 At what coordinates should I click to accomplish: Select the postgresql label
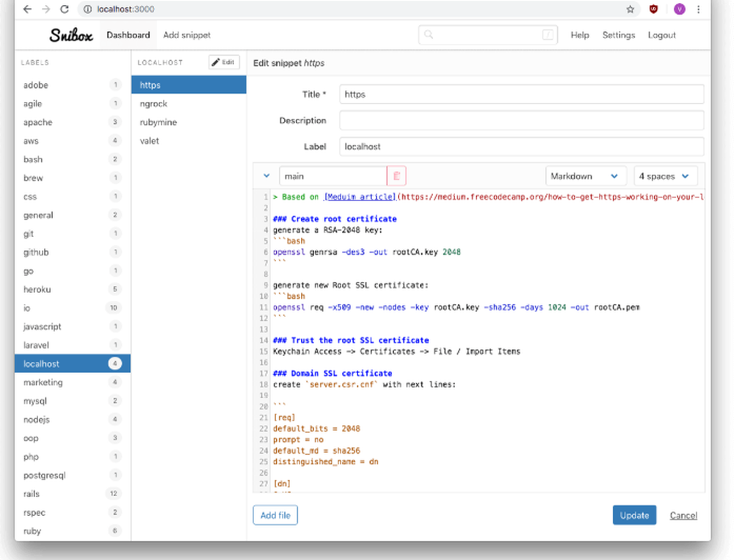click(x=73, y=476)
